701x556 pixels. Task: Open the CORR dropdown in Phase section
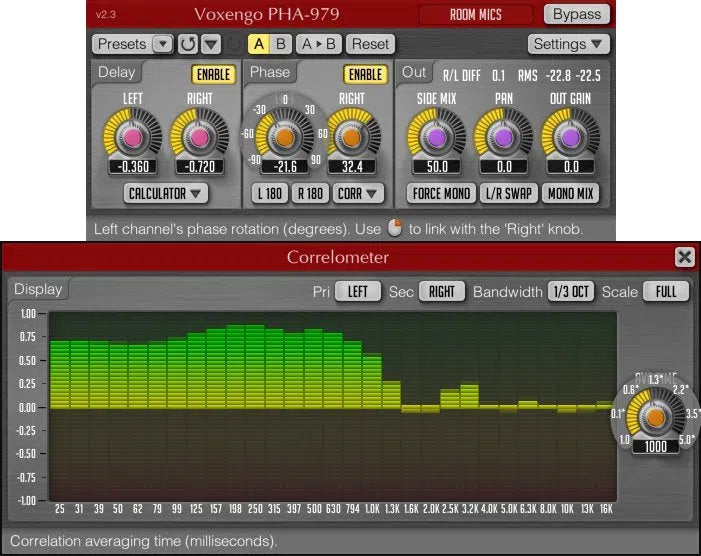click(x=359, y=192)
